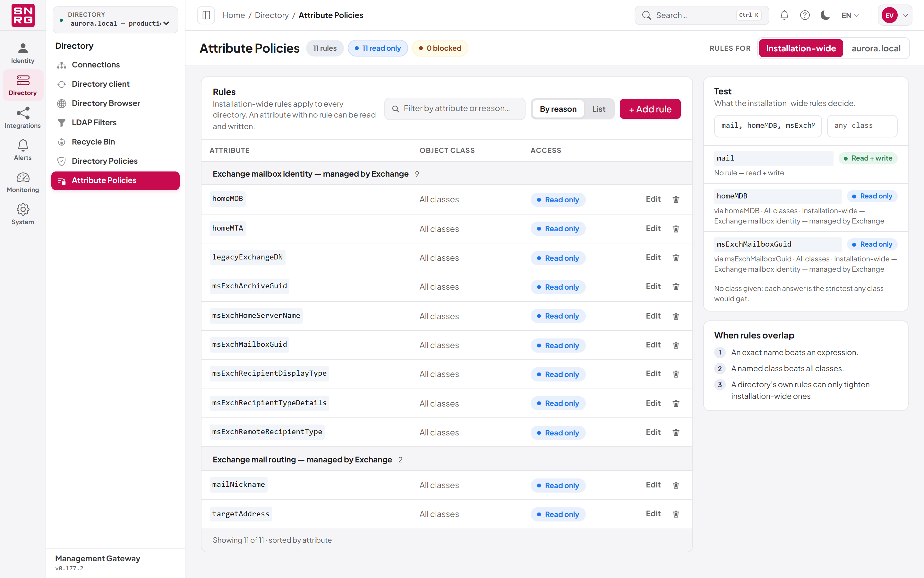924x578 pixels.
Task: Open Directory client menu item
Action: (x=115, y=84)
